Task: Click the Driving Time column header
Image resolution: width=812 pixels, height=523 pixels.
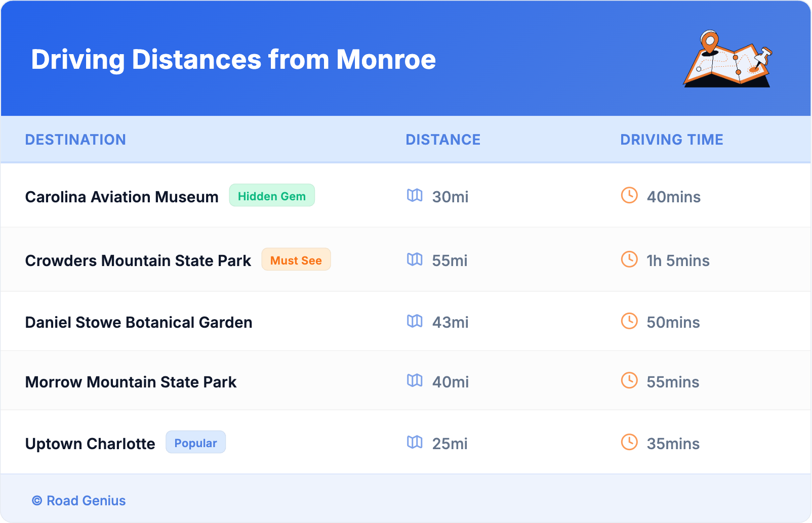Action: [671, 140]
